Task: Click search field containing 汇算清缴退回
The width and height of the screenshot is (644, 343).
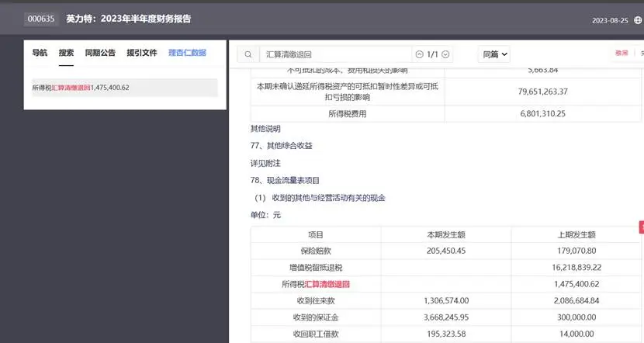Action: point(335,54)
